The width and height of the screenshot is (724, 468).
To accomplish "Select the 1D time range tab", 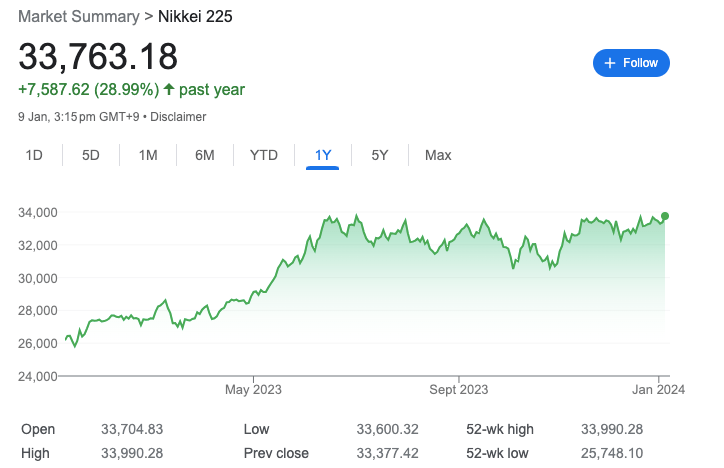I will (34, 155).
